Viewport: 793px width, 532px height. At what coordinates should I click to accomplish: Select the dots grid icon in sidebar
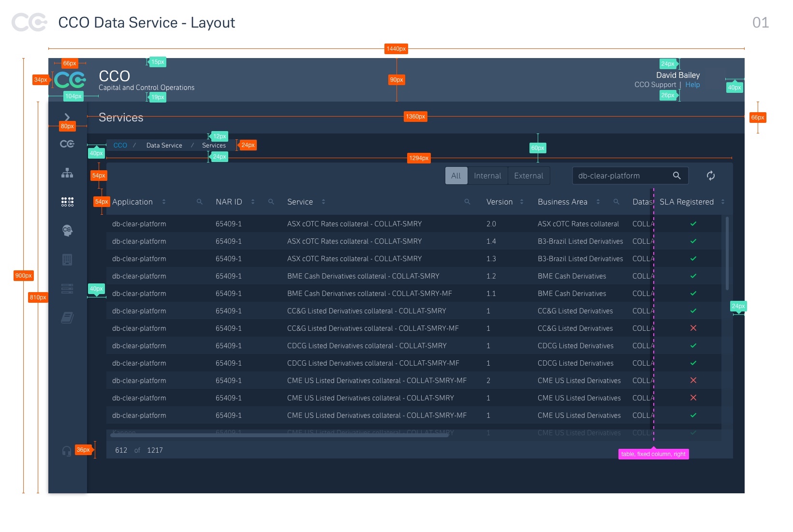coord(67,202)
